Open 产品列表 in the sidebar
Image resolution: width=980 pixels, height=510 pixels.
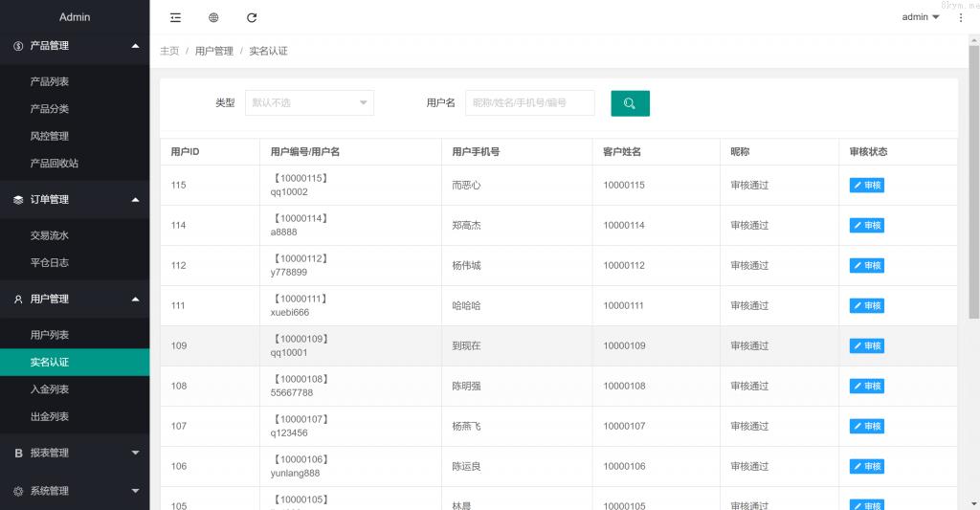(50, 82)
